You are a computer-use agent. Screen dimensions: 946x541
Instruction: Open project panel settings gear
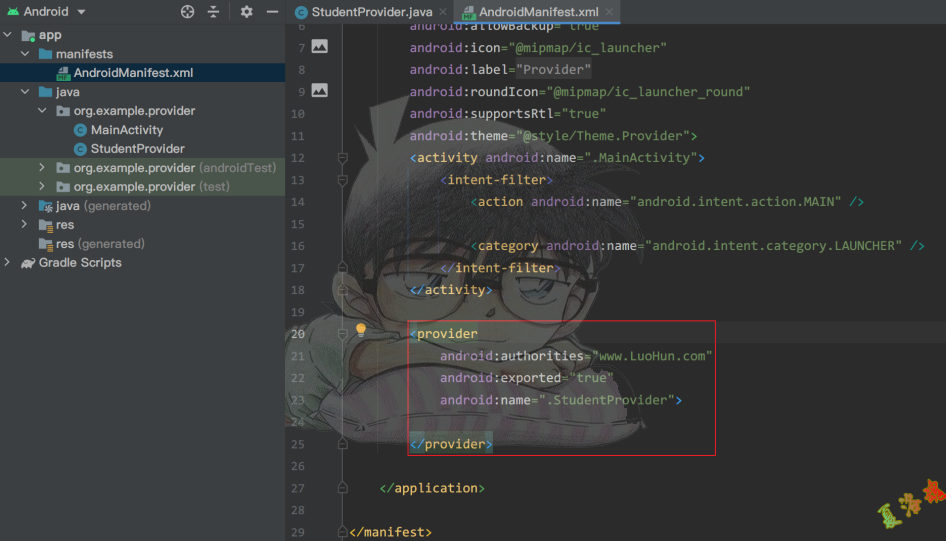tap(247, 12)
